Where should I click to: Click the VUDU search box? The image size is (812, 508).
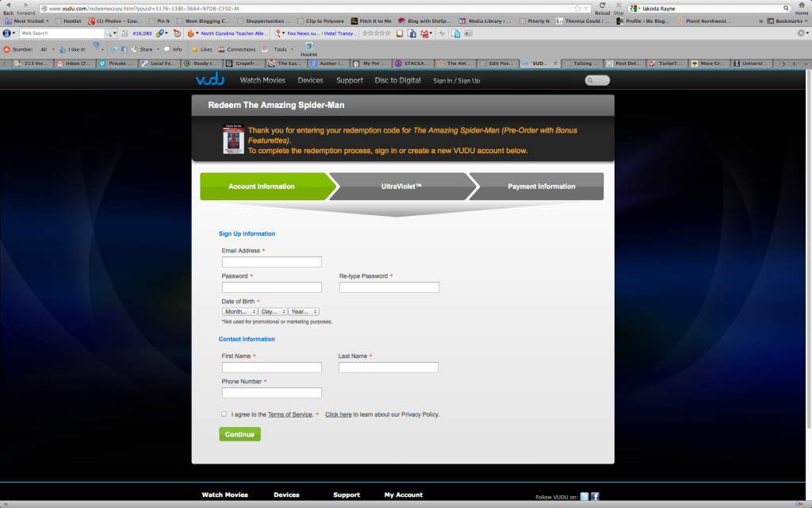click(597, 80)
